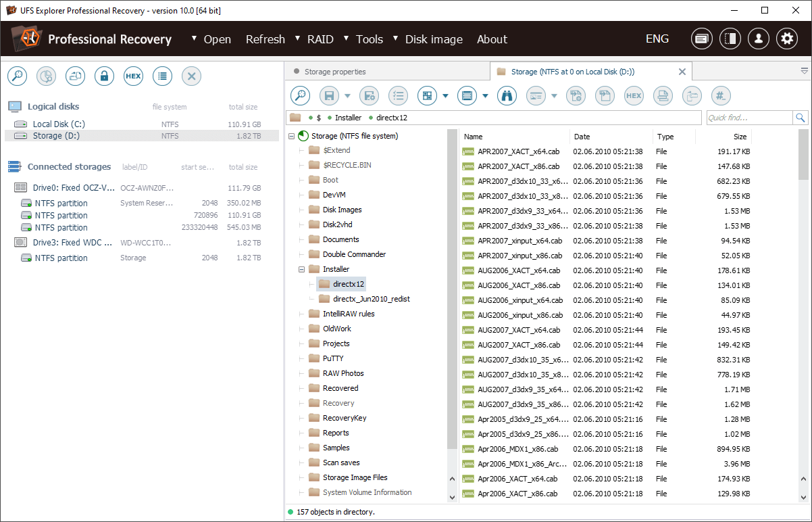
Task: Select file AUG2006_xinput_x64.cab
Action: (519, 300)
